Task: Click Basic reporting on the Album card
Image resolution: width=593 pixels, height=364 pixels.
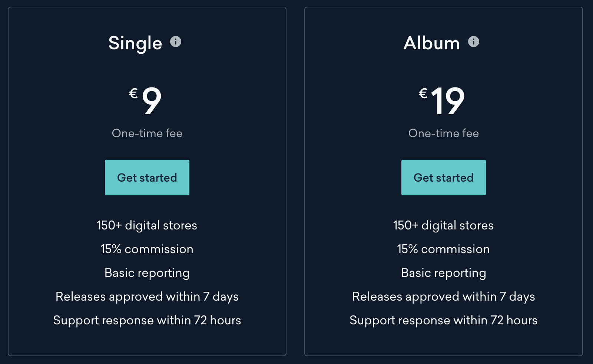Action: point(443,273)
